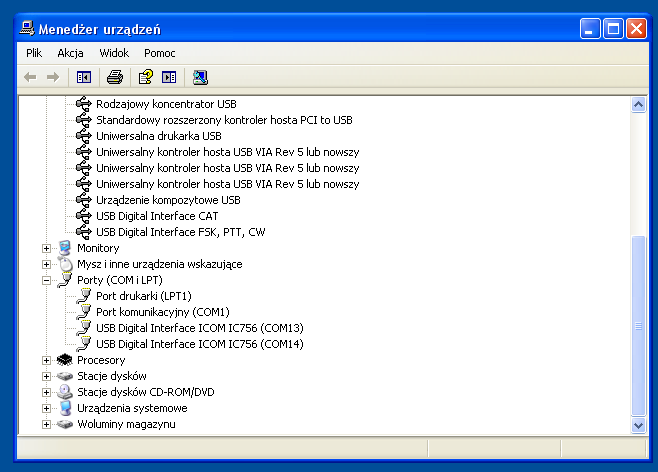
Task: Expand the Urządzenia systemowe node
Action: click(x=46, y=408)
